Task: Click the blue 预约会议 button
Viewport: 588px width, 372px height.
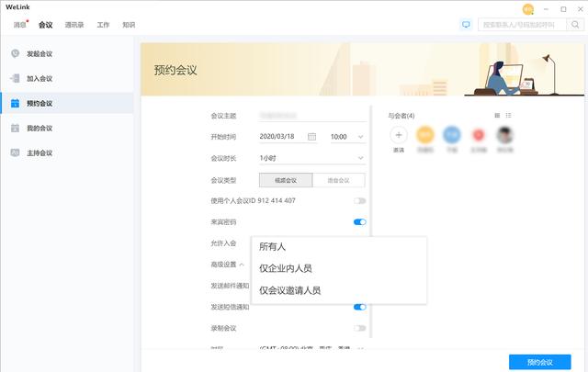Action: click(540, 362)
